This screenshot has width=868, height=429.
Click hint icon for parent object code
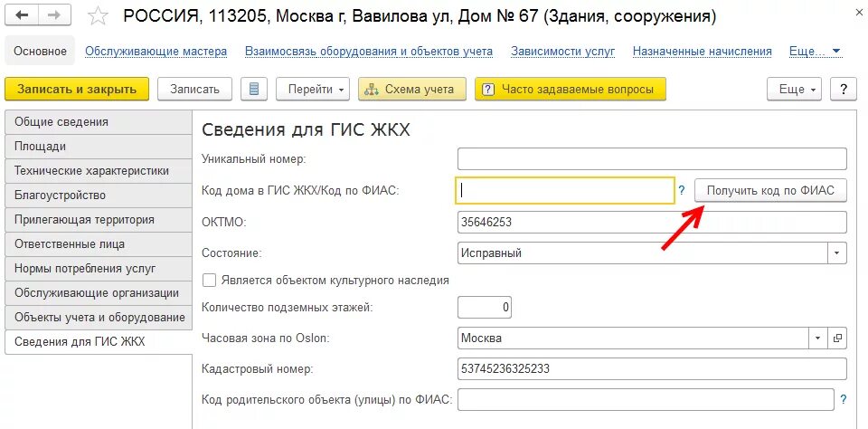pyautogui.click(x=843, y=399)
